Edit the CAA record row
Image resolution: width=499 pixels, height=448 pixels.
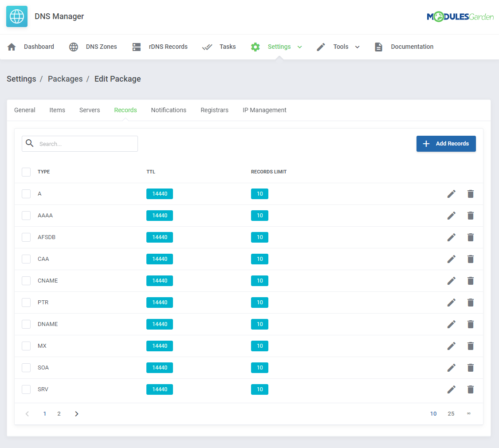[x=451, y=259]
